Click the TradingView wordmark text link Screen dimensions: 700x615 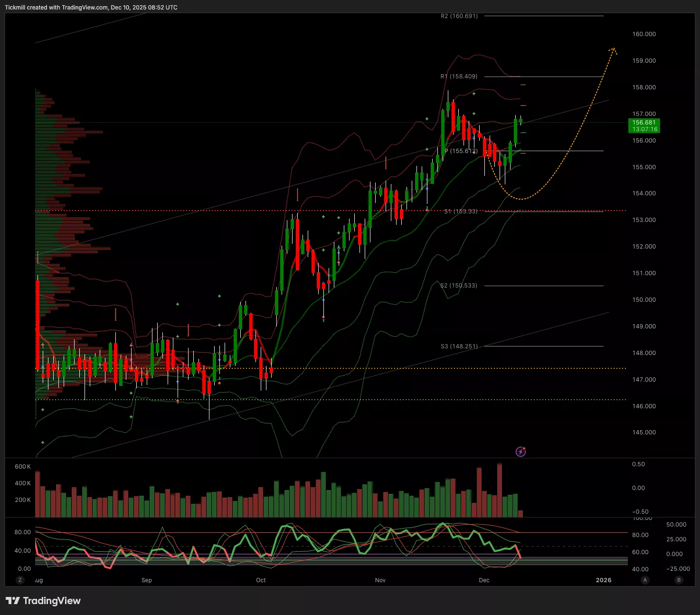coord(52,601)
